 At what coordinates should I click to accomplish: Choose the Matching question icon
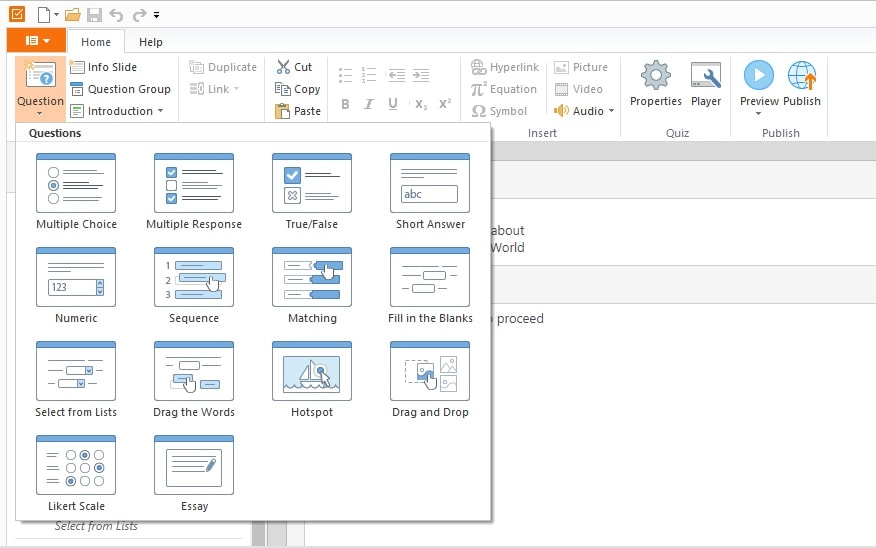[312, 278]
